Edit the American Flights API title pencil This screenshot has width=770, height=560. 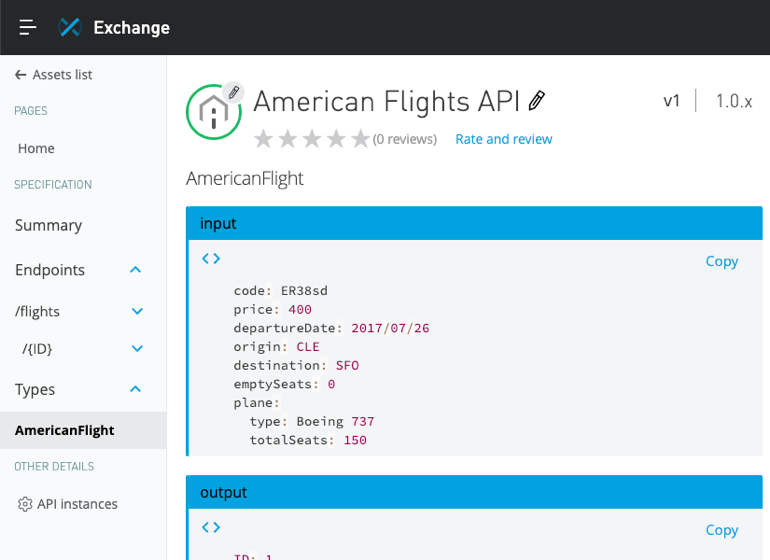click(537, 101)
